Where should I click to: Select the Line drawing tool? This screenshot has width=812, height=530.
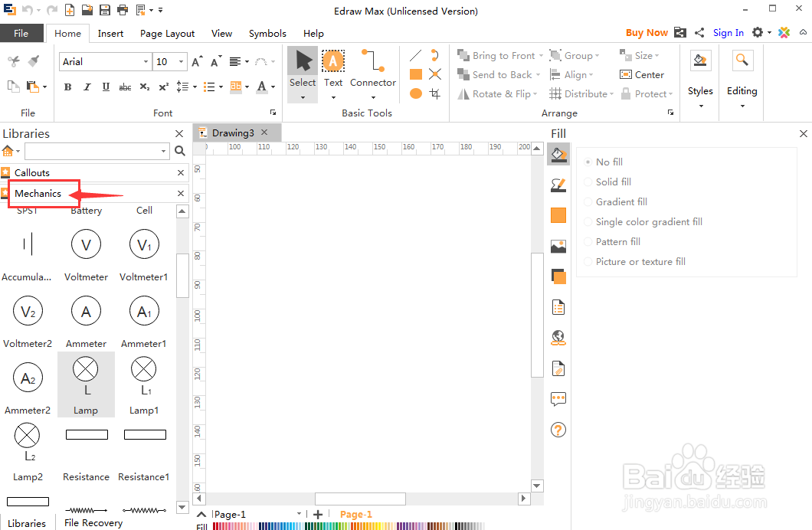pyautogui.click(x=415, y=55)
